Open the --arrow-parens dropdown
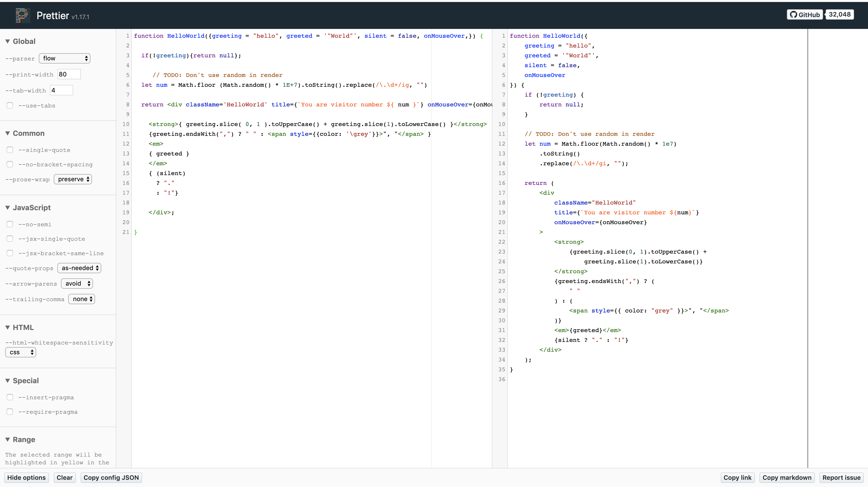868x487 pixels. point(76,283)
